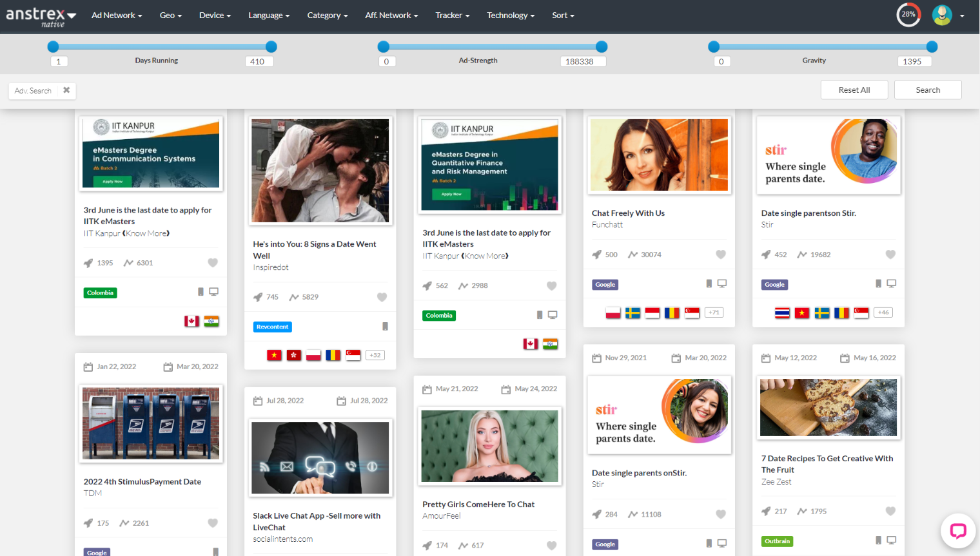The image size is (980, 556).
Task: Favorite the Quantitative Finance eMasters ad
Action: [x=551, y=286]
